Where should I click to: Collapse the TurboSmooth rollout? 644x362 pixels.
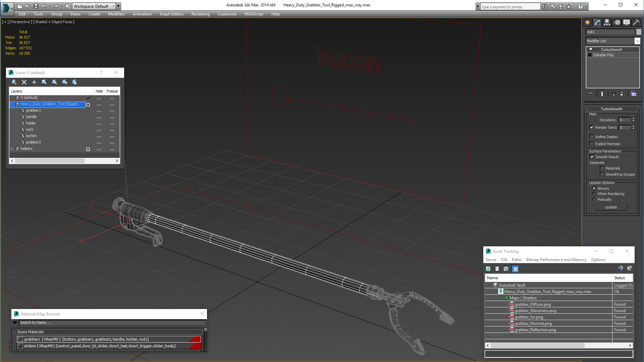(x=588, y=109)
